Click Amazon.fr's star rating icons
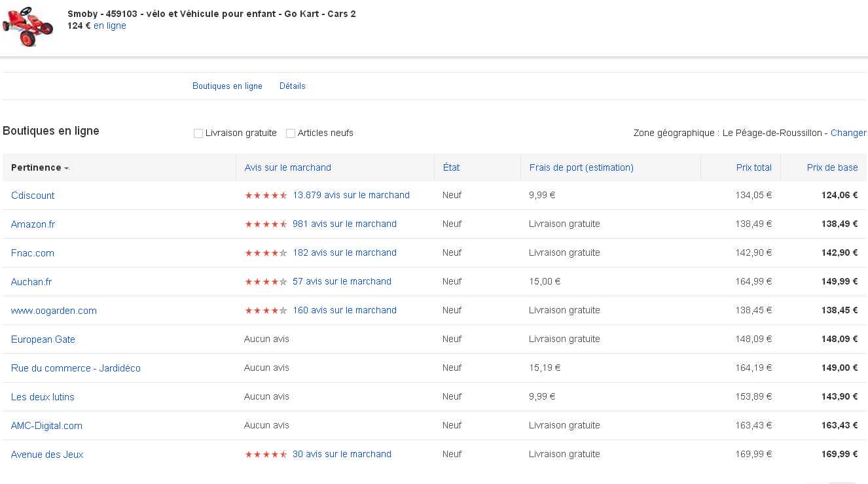 [x=266, y=224]
